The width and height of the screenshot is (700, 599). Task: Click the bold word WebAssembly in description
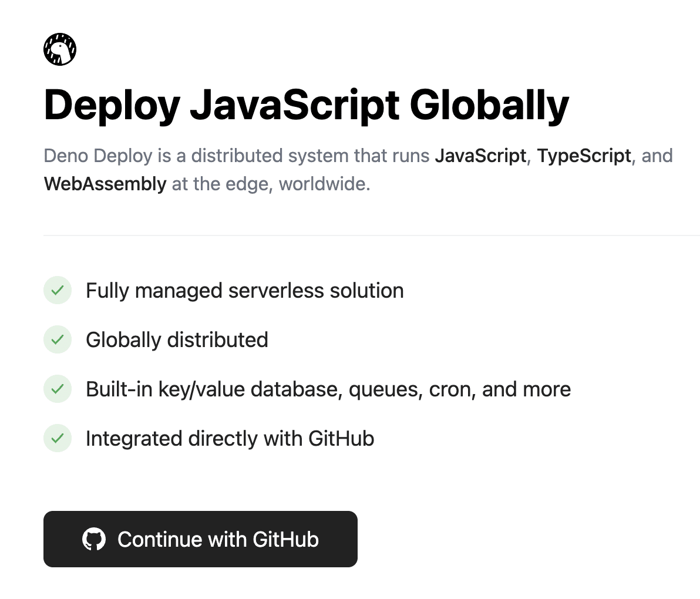[x=105, y=184]
